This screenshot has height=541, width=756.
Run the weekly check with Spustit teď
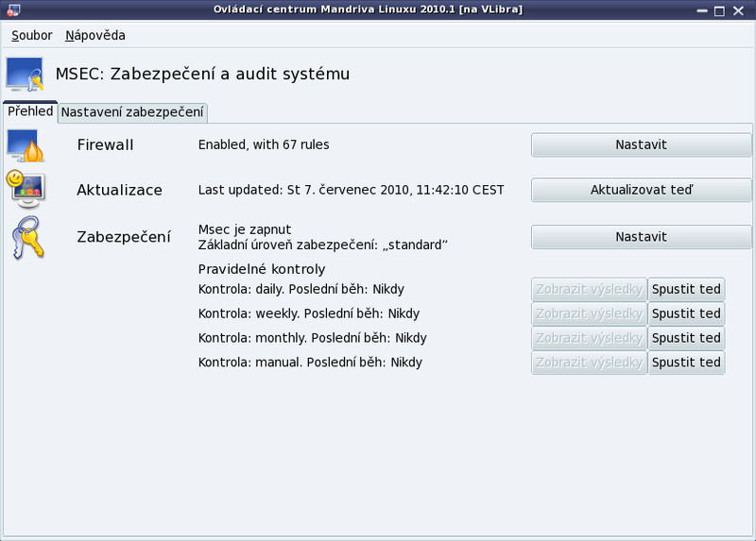click(x=686, y=313)
